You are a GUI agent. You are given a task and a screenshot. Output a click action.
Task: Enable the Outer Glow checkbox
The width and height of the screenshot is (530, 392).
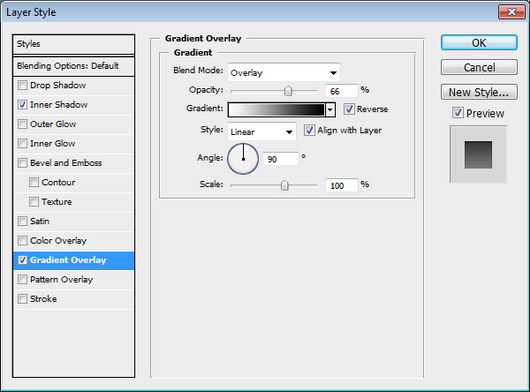click(x=23, y=124)
